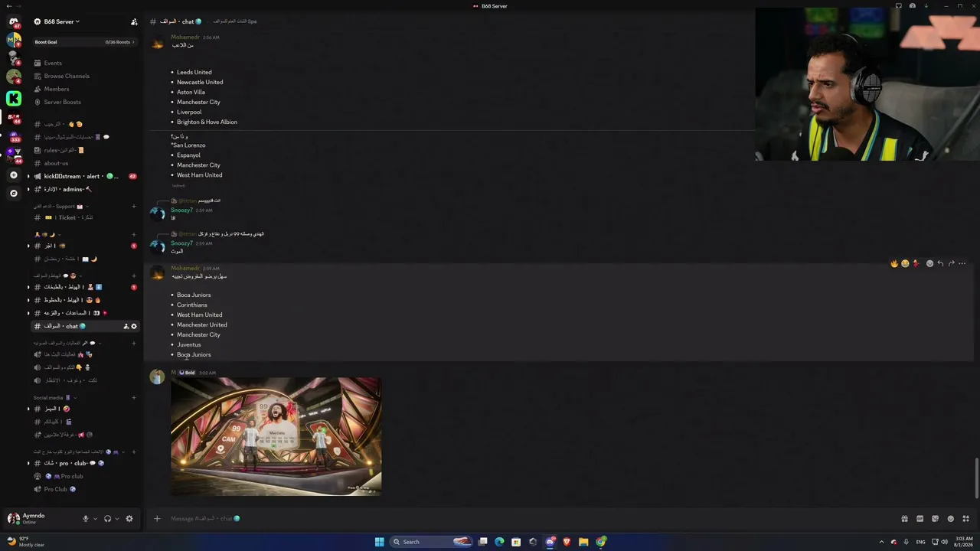This screenshot has height=551, width=980.
Task: Add fire reaction to Mohamedr's message
Action: pos(893,263)
